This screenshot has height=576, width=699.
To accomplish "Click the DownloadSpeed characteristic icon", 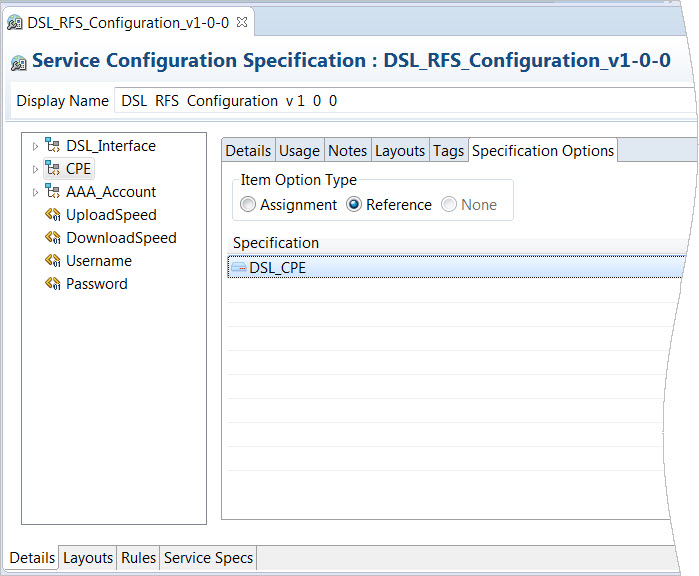I will [53, 238].
